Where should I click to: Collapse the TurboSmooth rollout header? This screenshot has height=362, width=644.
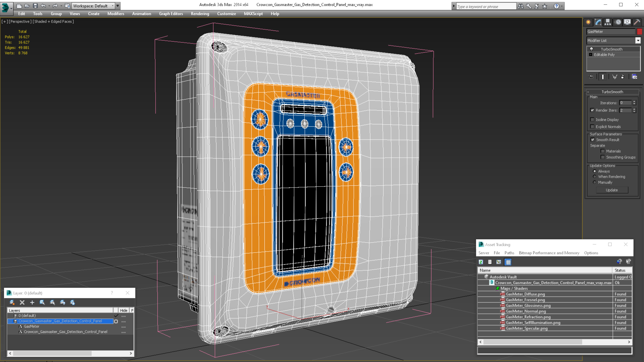coord(612,92)
